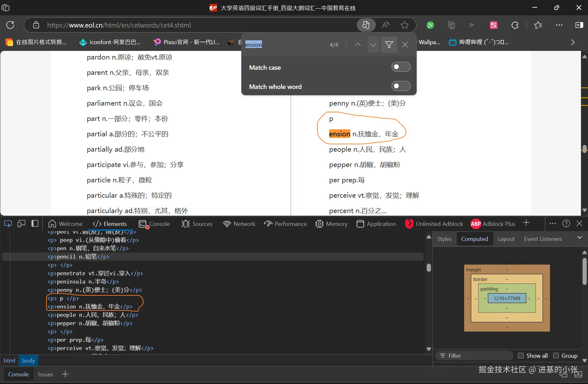
Task: Open the 在线图片格式转换 bookmark
Action: point(36,42)
